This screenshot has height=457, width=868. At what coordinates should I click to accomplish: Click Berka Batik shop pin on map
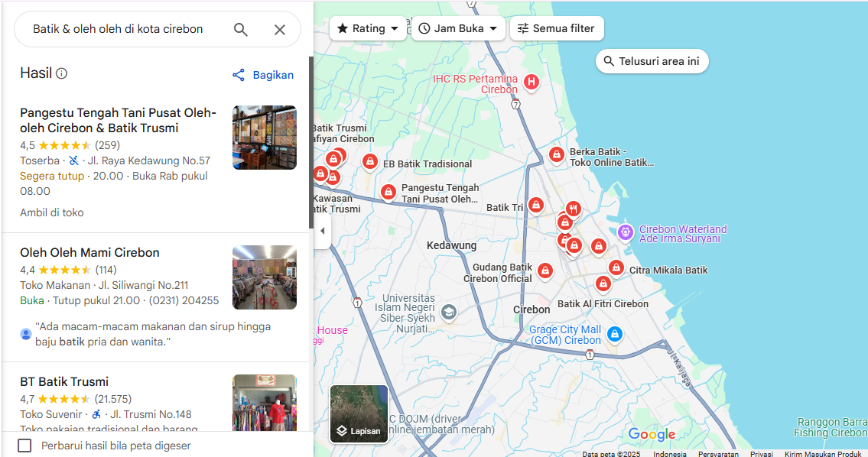(x=556, y=155)
